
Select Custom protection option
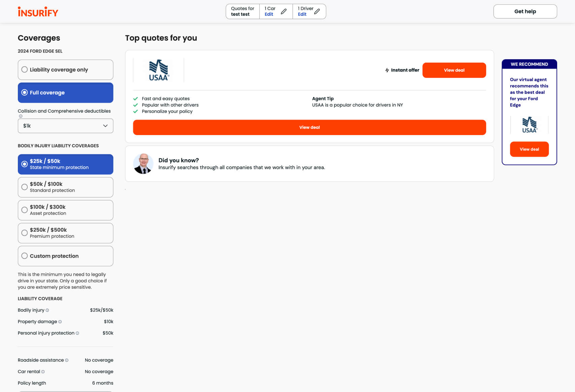pos(66,256)
